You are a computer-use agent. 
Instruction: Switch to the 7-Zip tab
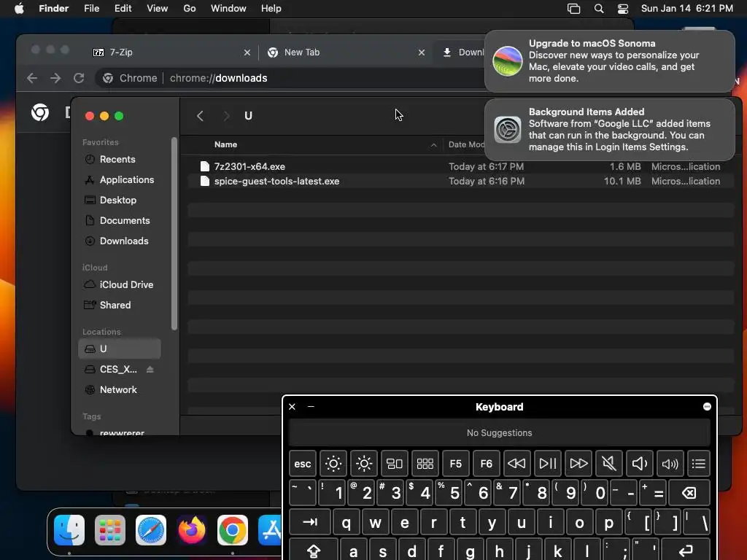pyautogui.click(x=171, y=52)
